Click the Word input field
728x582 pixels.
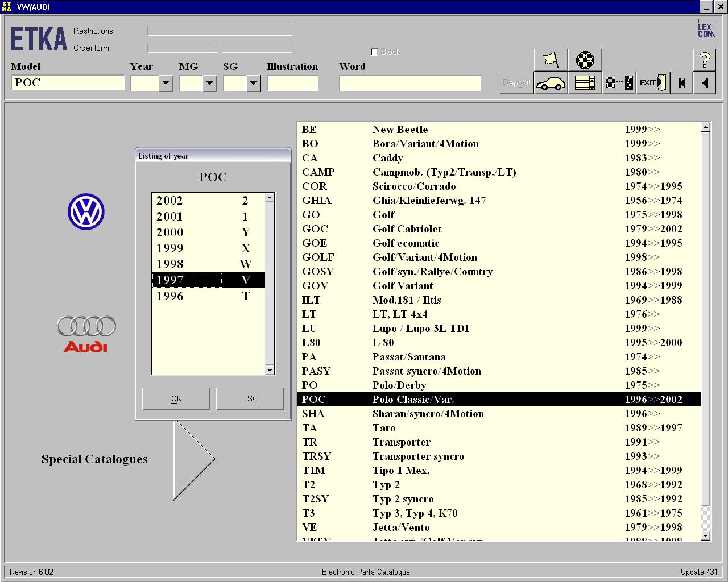[x=410, y=84]
